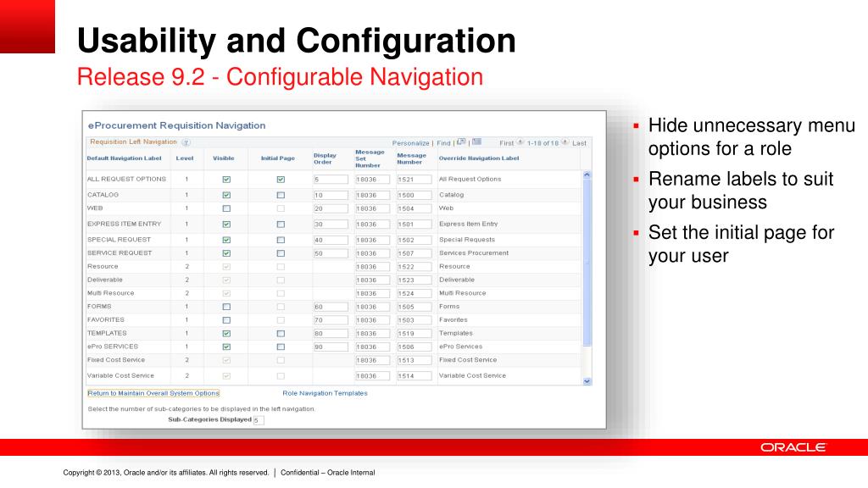868x488 pixels.
Task: Click 'Fixed Cost Service' default label
Action: coord(116,359)
